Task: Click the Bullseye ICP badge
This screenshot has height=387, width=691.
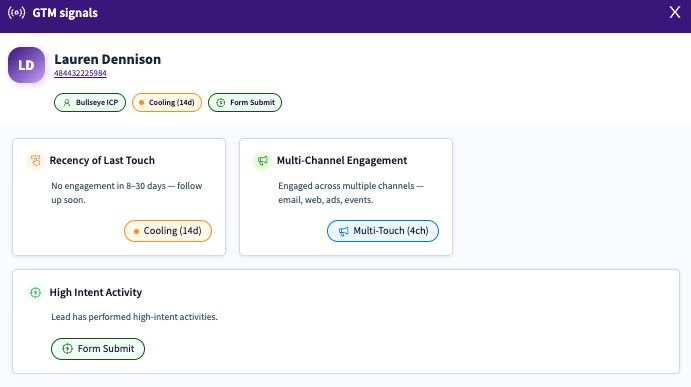Action: 90,102
